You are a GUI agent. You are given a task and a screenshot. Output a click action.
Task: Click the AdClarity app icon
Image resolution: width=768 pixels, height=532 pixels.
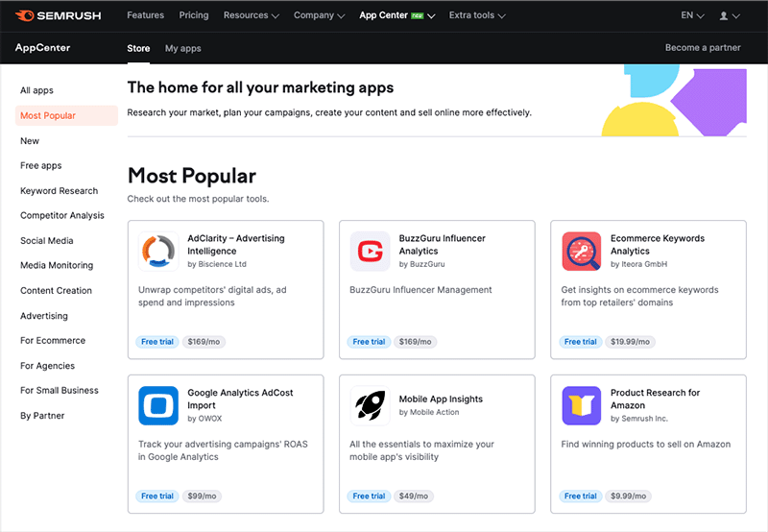coord(158,252)
